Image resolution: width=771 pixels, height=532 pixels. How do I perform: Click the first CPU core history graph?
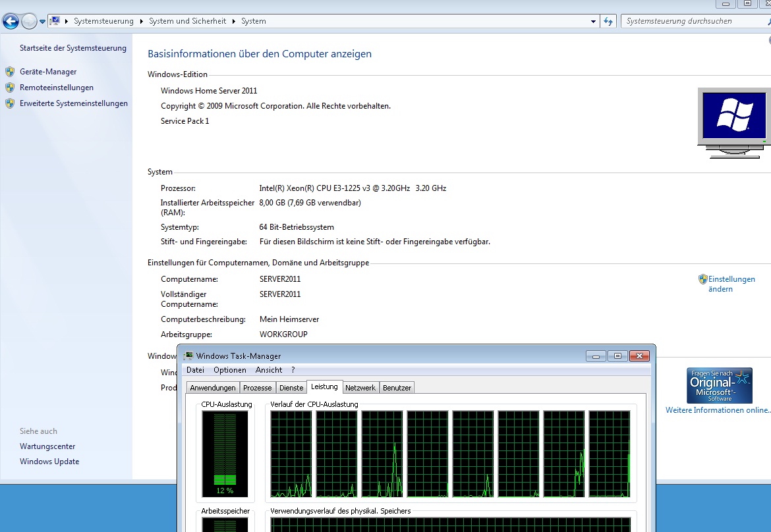coord(291,454)
